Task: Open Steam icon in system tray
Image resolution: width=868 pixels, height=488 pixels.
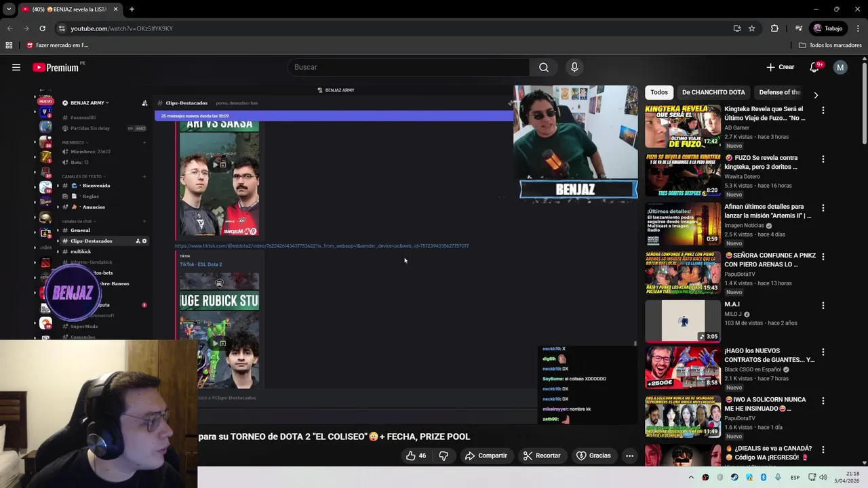Action: [x=734, y=477]
